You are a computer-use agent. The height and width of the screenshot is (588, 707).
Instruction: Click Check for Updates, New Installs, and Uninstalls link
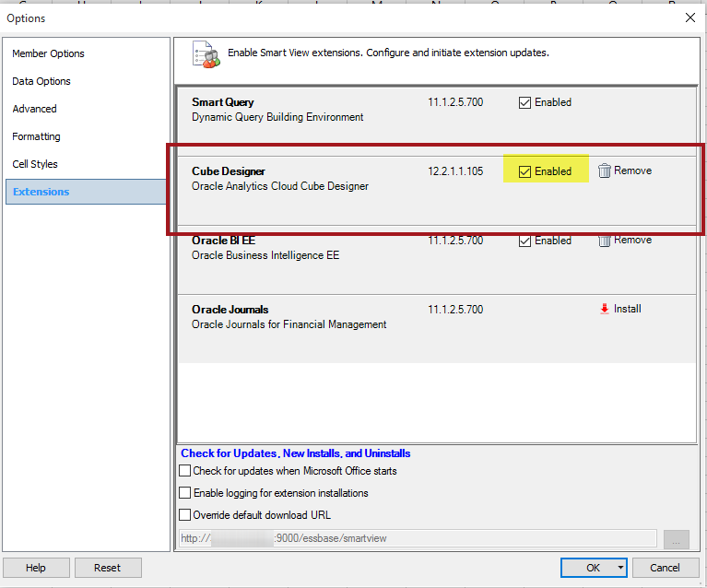pyautogui.click(x=295, y=453)
